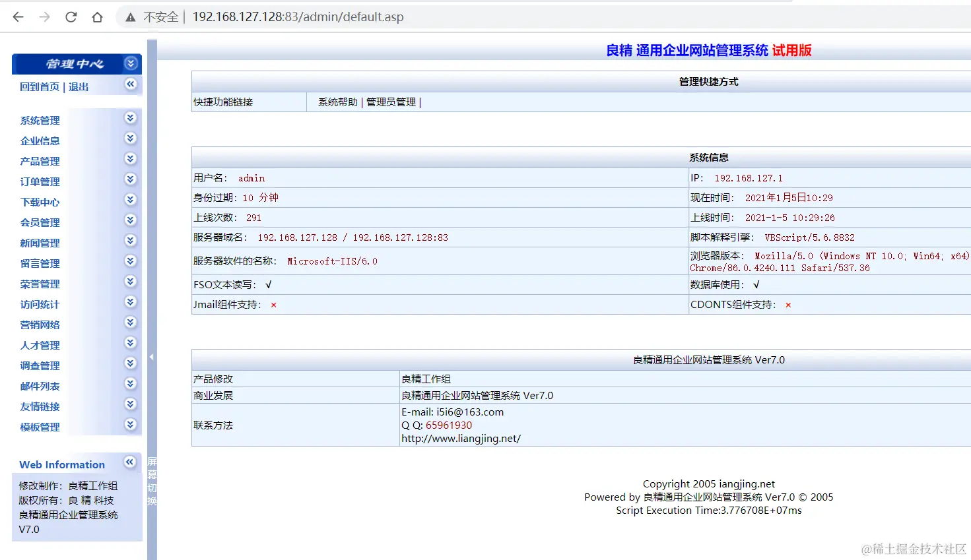Viewport: 971px width, 560px height.
Task: Expand the 下载中心 menu chevron
Action: [x=131, y=199]
